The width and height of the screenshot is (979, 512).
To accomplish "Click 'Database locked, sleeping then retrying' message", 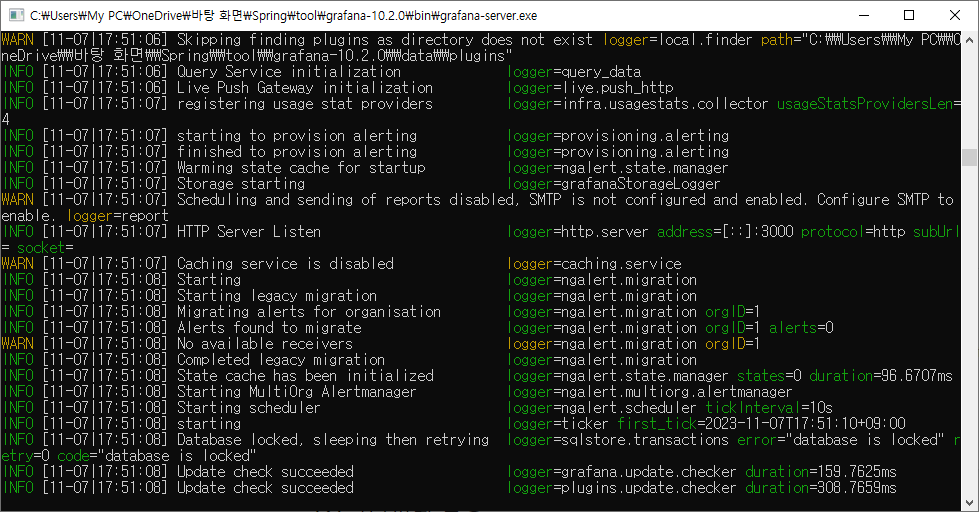I will tap(333, 440).
